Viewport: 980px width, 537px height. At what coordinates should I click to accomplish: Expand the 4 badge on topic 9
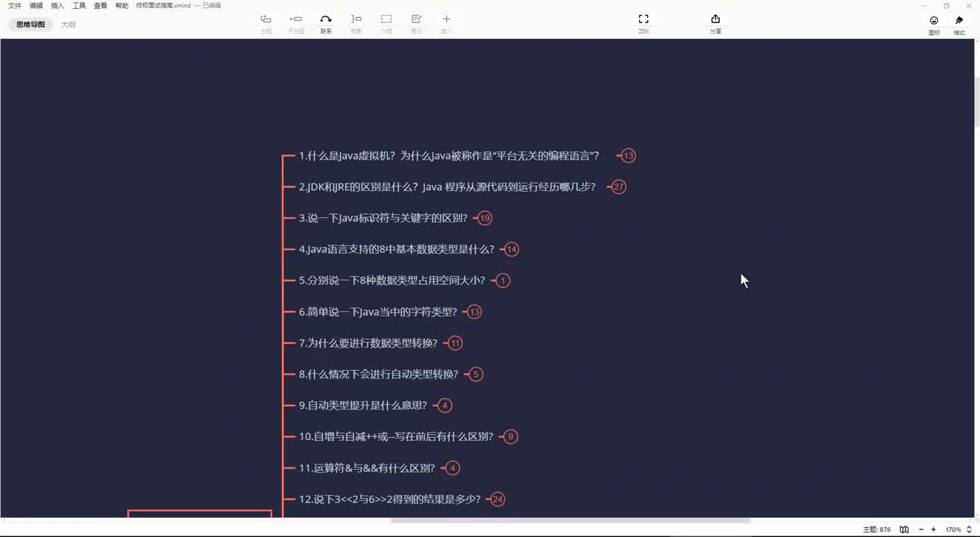pos(445,406)
